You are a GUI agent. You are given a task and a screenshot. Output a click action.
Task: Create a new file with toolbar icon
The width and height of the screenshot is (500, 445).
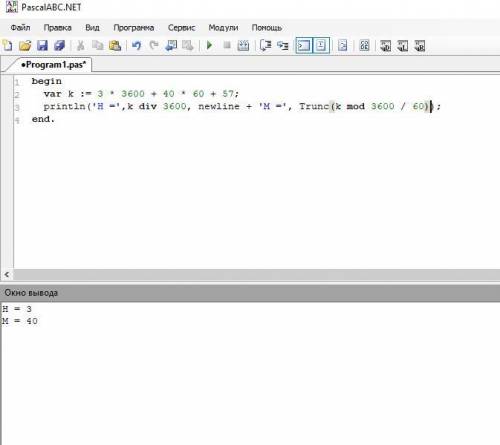click(7, 45)
